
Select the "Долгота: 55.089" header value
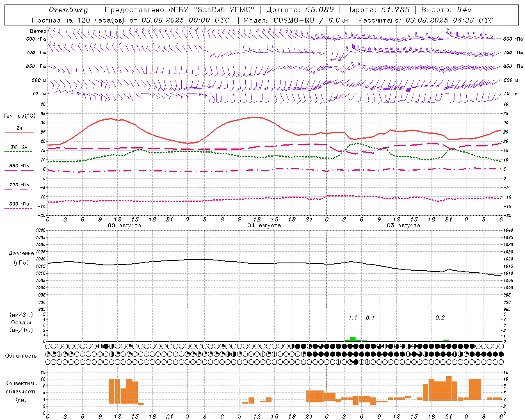pyautogui.click(x=300, y=10)
